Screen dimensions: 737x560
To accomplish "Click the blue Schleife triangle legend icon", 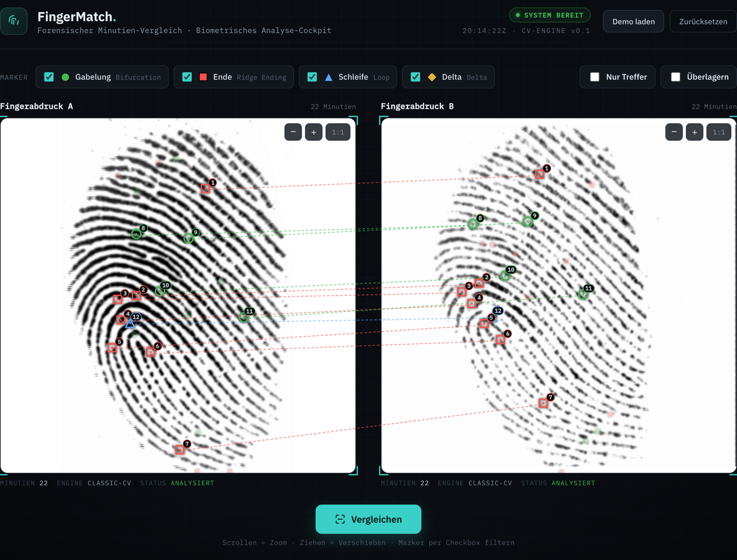I will (x=328, y=77).
